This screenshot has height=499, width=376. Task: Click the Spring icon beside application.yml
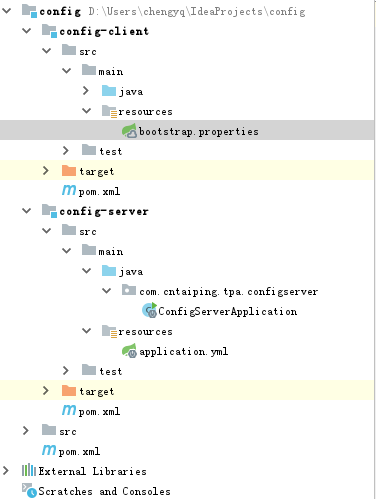coord(129,351)
